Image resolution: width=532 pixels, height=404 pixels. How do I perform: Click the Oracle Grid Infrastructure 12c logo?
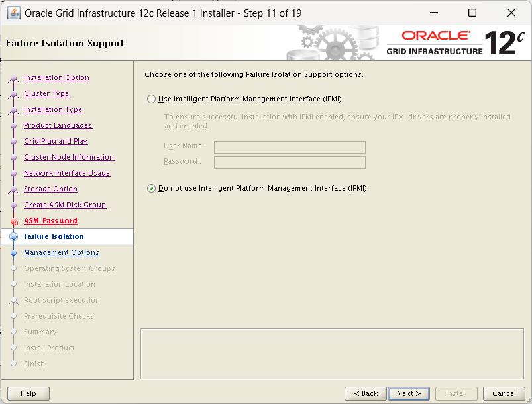tap(456, 43)
